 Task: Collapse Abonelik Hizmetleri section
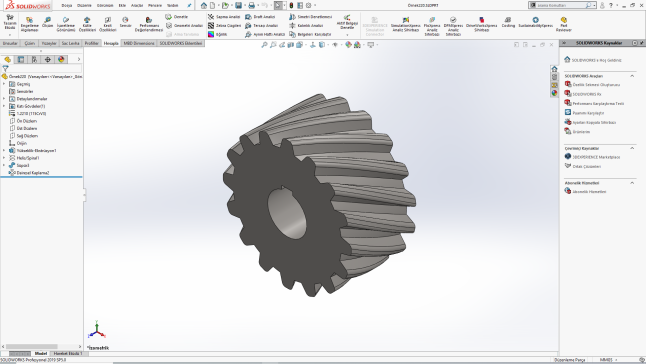coord(632,183)
